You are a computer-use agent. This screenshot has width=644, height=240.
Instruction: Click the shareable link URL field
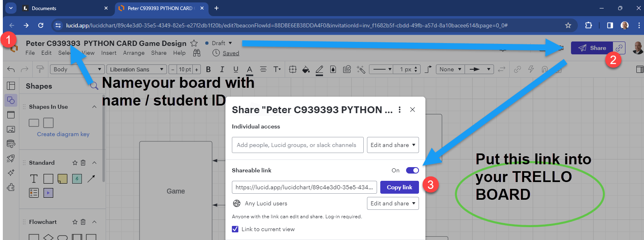click(x=304, y=187)
